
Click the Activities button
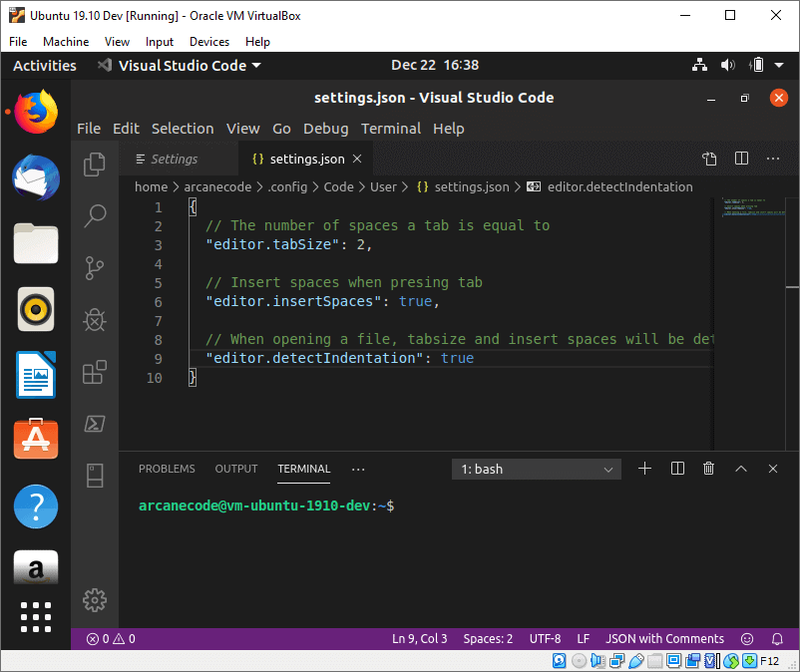coord(45,65)
